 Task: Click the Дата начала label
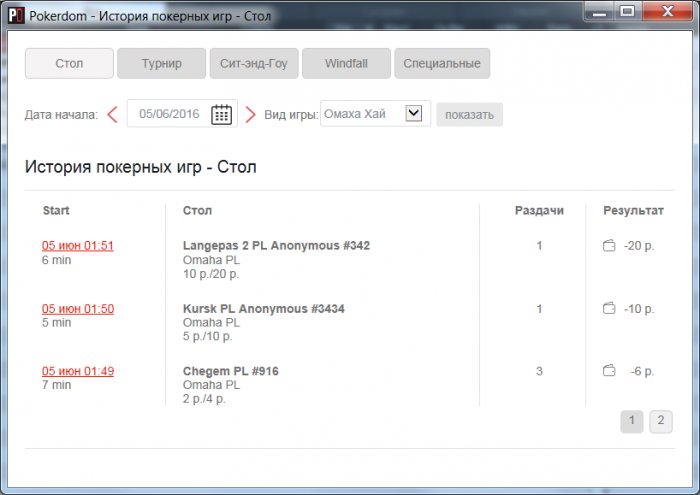(x=61, y=115)
